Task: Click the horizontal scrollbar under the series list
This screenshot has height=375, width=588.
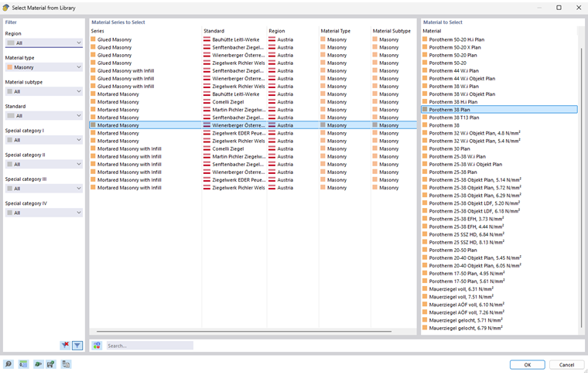Action: 244,332
